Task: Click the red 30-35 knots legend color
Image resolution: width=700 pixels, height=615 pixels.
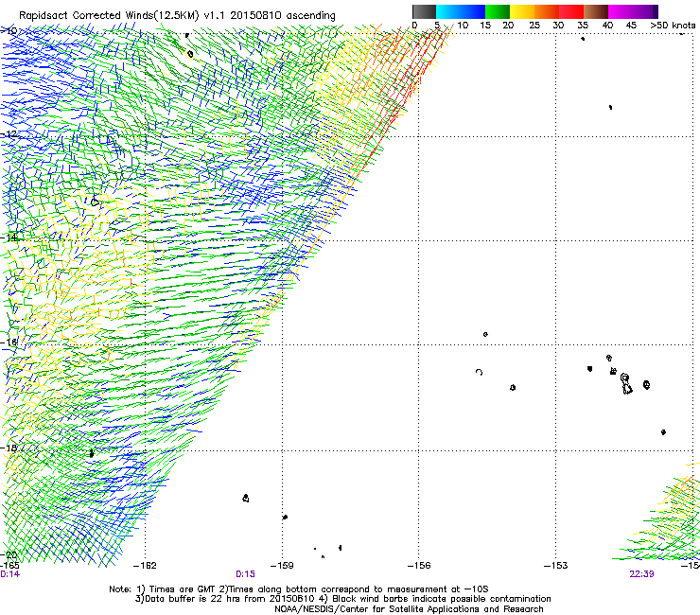Action: [571, 11]
